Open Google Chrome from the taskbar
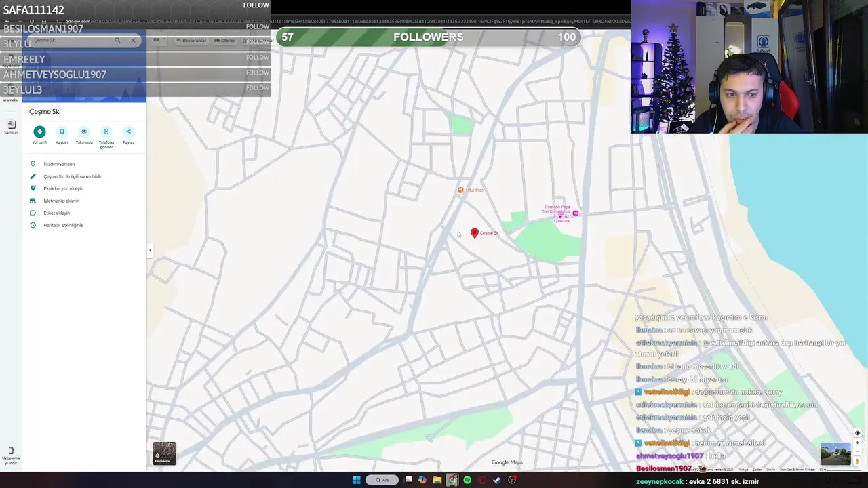The image size is (868, 488). point(452,480)
